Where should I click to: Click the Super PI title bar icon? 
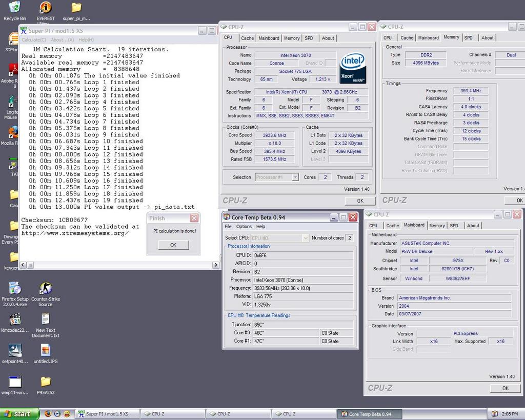click(24, 30)
